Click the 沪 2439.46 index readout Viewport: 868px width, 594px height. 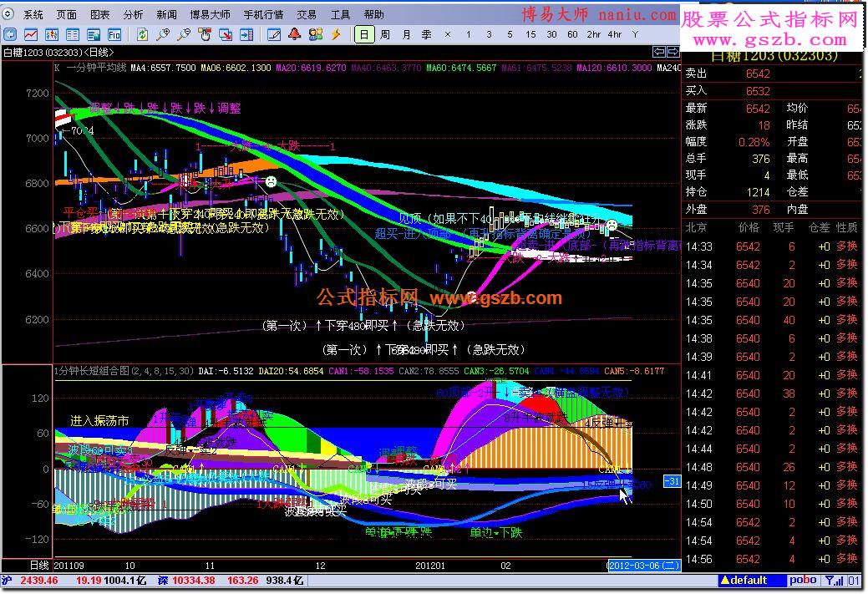(x=30, y=581)
